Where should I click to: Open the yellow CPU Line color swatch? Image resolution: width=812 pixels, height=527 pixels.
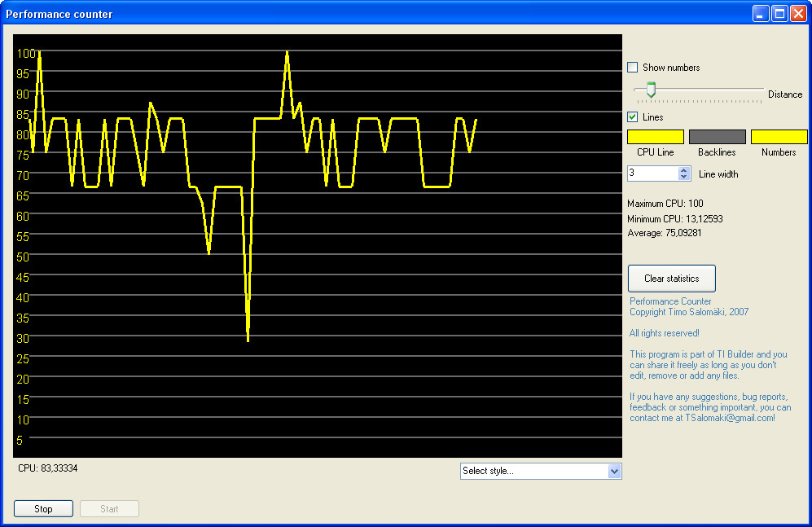click(x=656, y=137)
